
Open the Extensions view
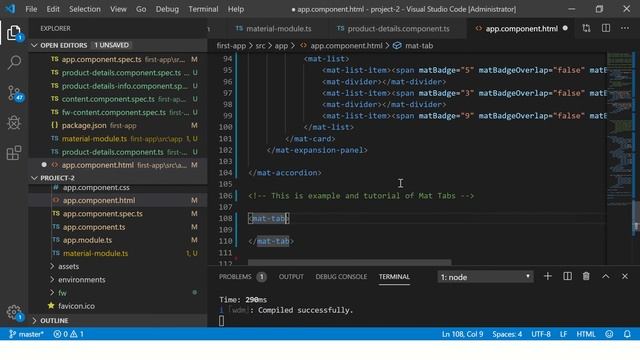click(x=14, y=153)
